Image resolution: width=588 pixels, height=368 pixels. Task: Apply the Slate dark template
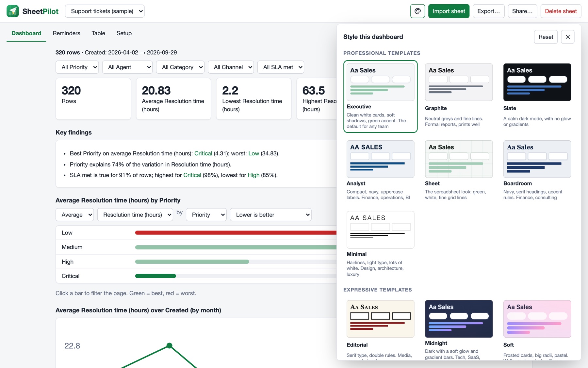click(x=537, y=96)
